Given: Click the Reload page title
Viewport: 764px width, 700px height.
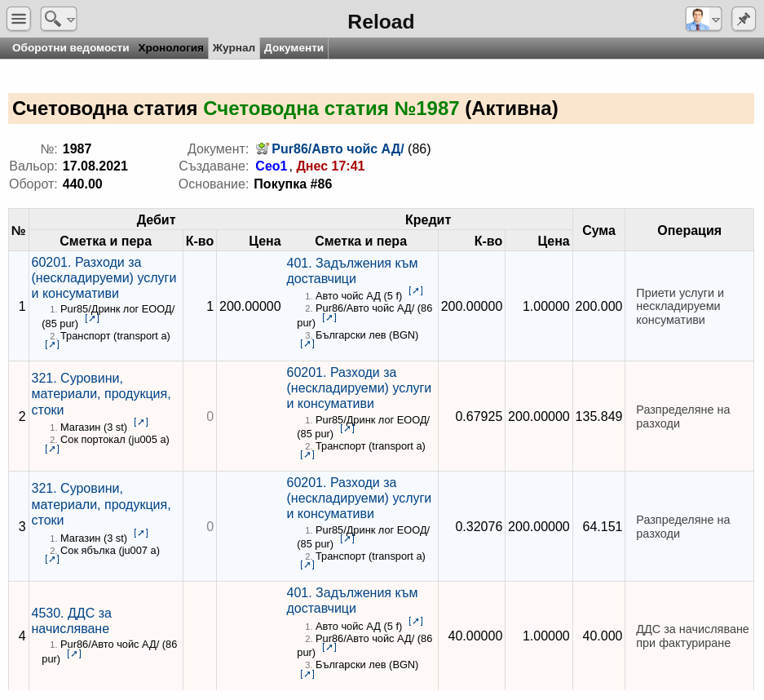Looking at the screenshot, I should pyautogui.click(x=381, y=22).
